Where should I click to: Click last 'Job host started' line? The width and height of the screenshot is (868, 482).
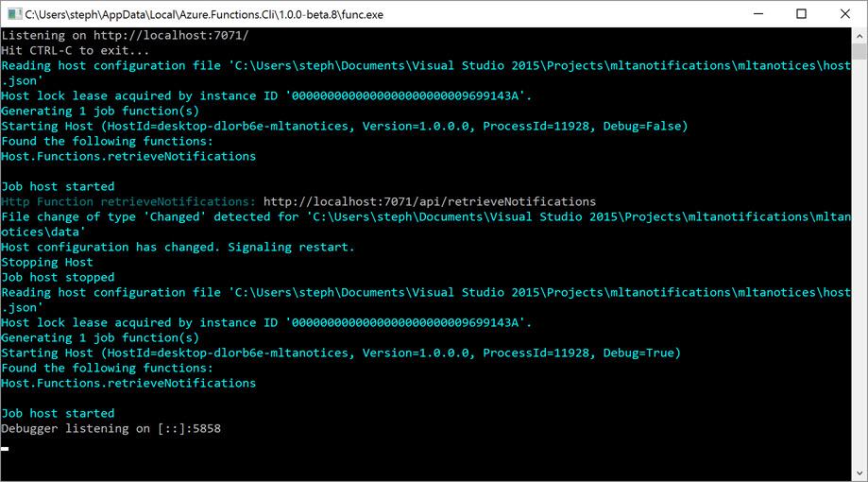pos(59,413)
